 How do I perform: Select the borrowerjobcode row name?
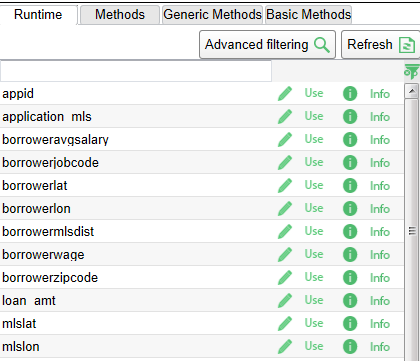pos(50,163)
